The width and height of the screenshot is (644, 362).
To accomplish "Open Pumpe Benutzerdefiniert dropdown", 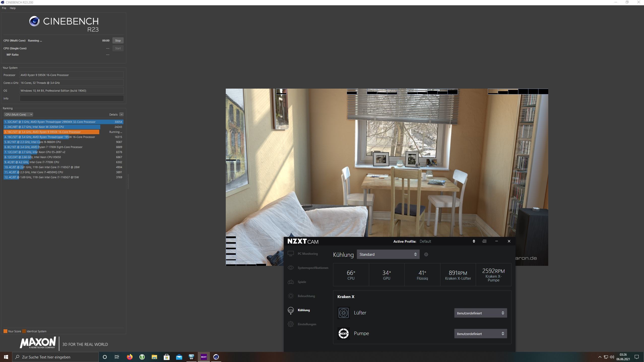I will (x=480, y=334).
